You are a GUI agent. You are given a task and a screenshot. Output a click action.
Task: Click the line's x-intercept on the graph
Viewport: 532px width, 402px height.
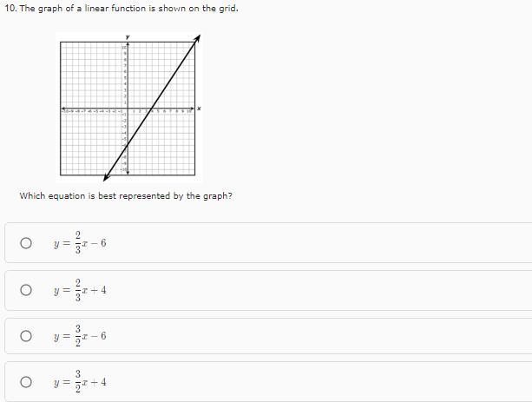(152, 109)
